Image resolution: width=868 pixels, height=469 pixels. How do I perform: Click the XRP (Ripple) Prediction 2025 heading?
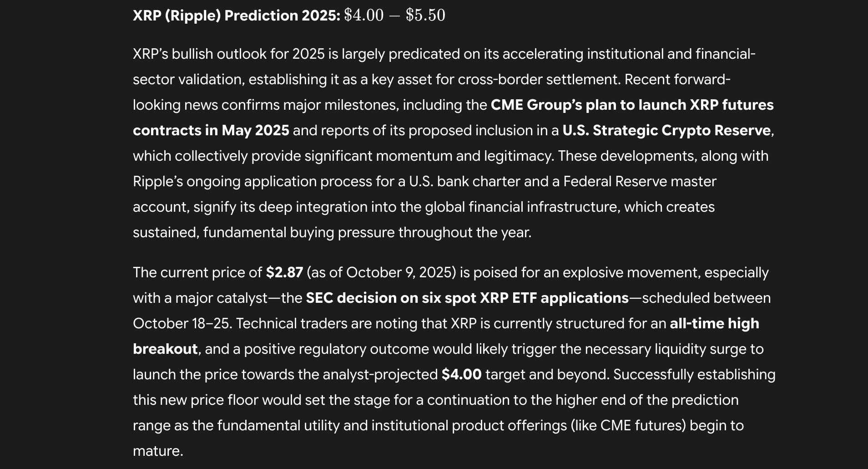point(236,15)
